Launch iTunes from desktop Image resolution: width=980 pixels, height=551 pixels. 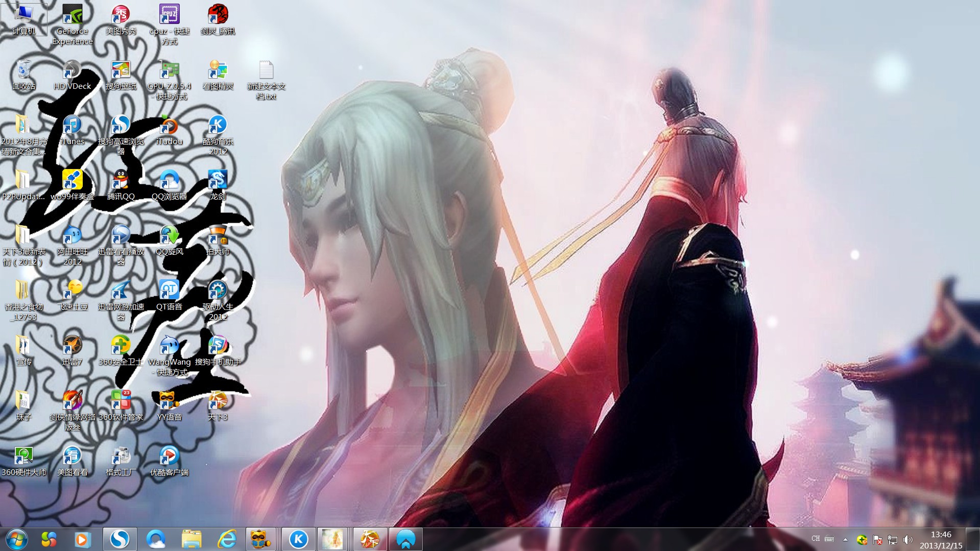coord(72,130)
